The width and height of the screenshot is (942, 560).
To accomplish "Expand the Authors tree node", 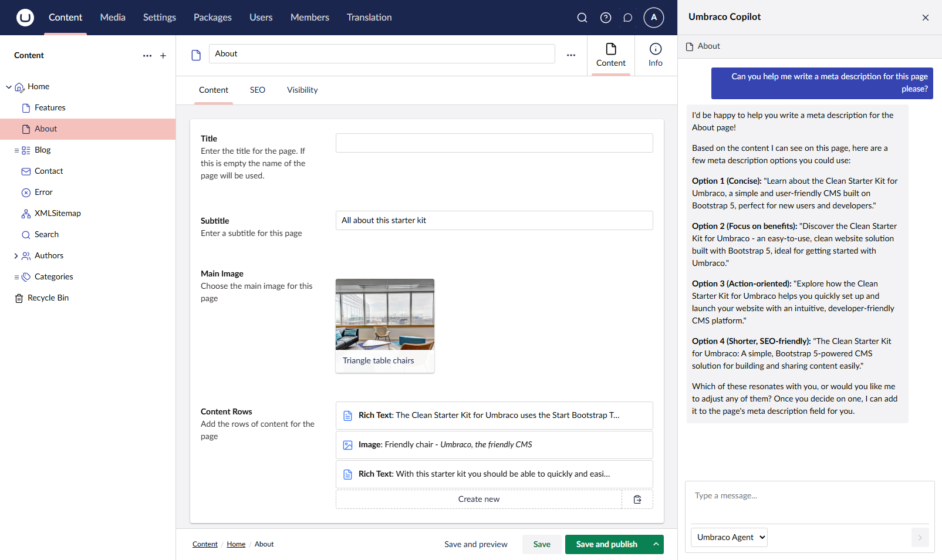I will 16,256.
